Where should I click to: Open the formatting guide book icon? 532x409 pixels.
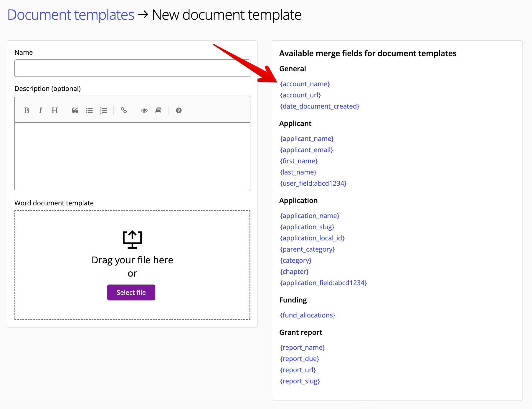coord(158,110)
